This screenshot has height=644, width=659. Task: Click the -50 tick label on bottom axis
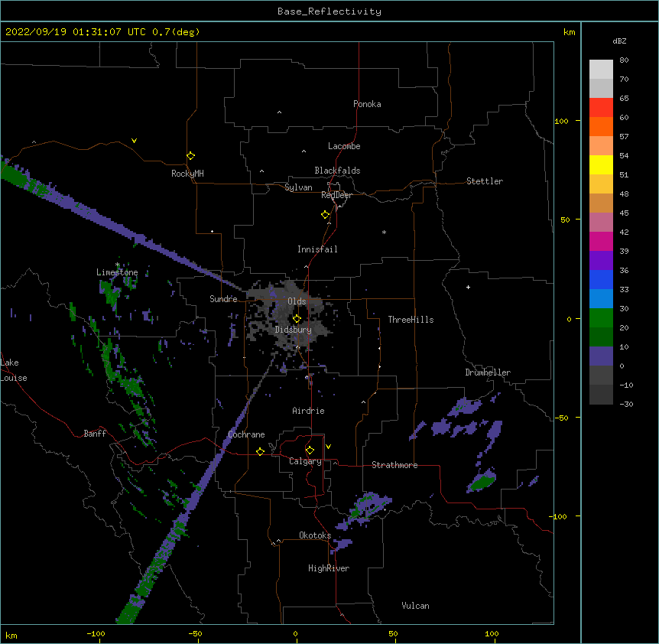(195, 633)
